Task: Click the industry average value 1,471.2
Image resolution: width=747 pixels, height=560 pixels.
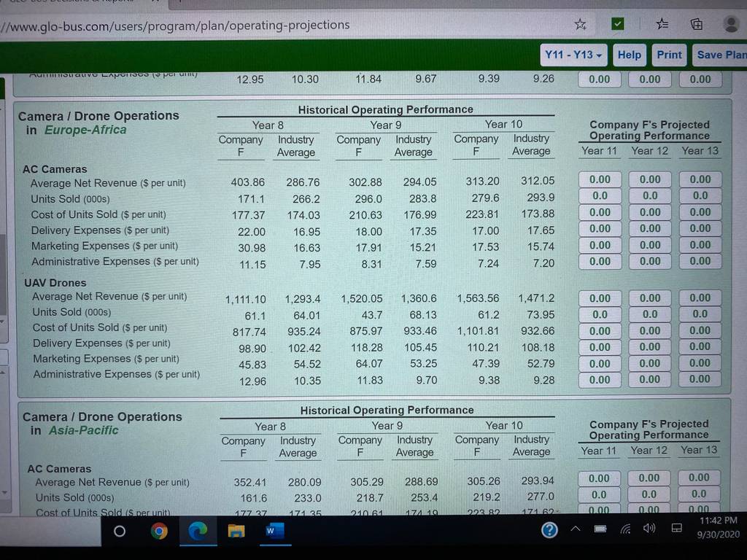Action: [x=536, y=298]
